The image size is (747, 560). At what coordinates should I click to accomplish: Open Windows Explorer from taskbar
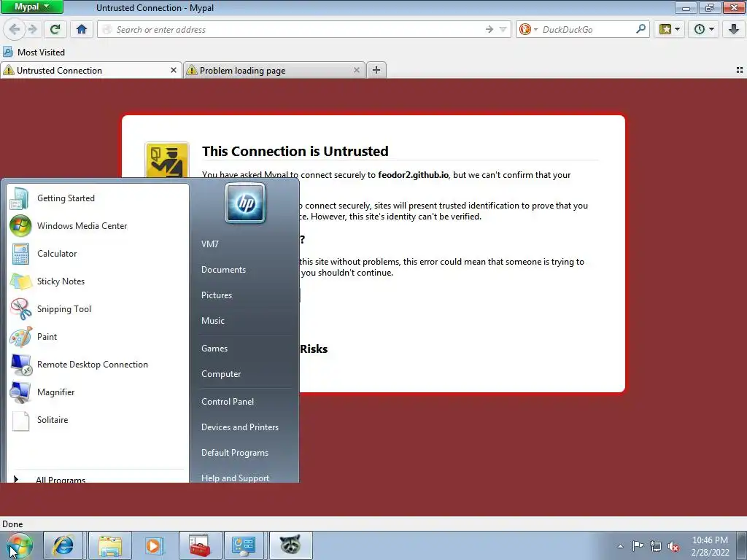[x=110, y=545]
